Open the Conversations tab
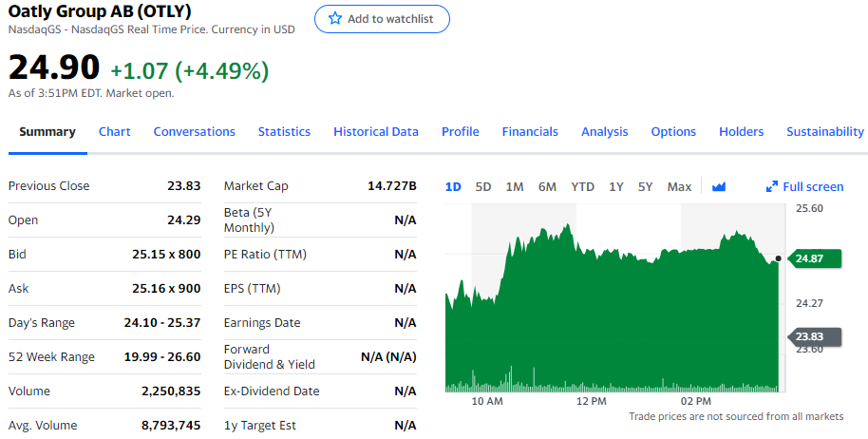The image size is (868, 439). click(195, 132)
